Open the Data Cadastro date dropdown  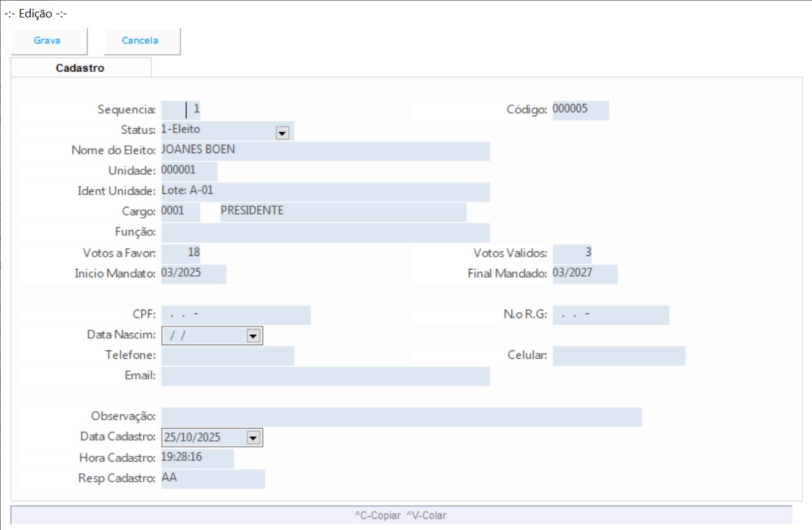tap(253, 438)
